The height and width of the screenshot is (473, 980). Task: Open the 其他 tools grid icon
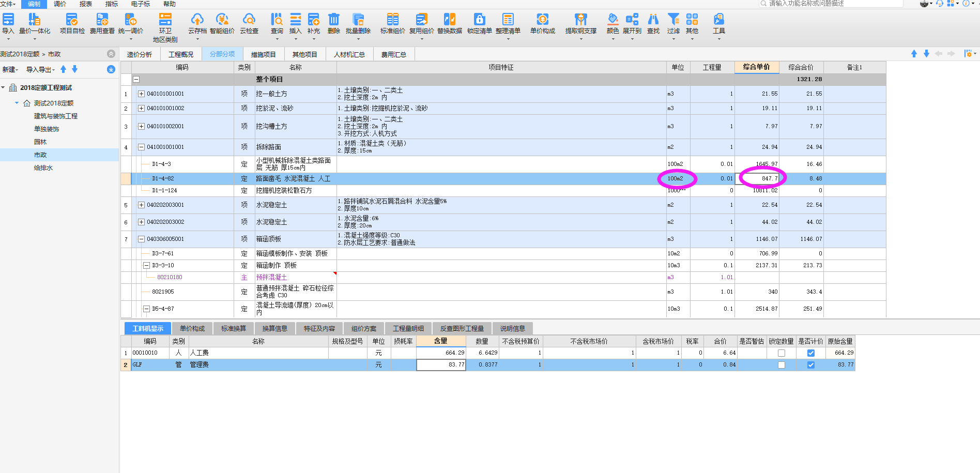692,20
